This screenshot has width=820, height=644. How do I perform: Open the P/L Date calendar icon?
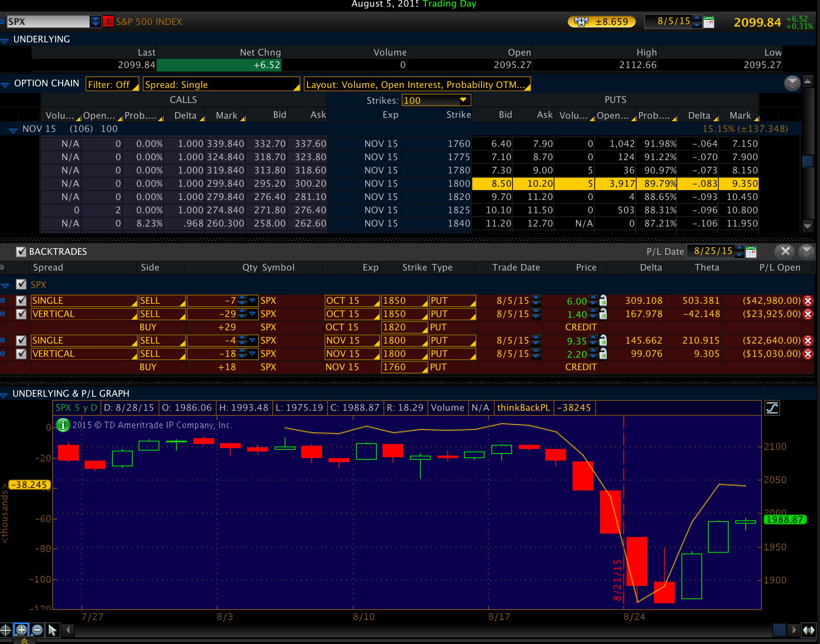pyautogui.click(x=751, y=251)
